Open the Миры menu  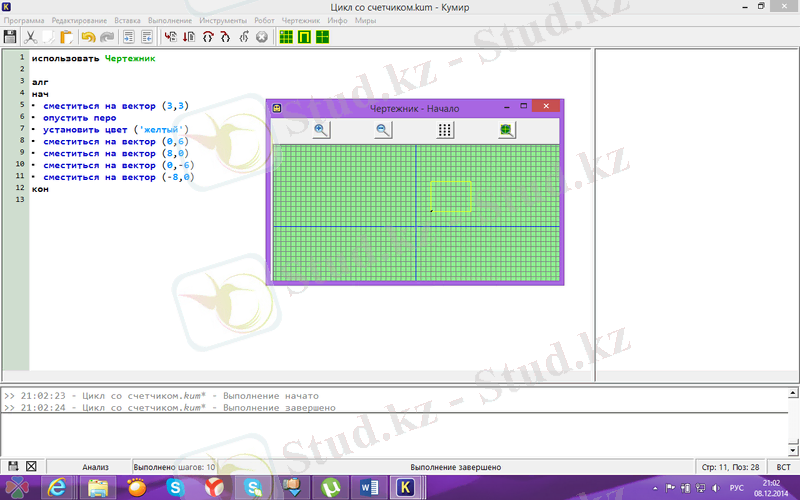coord(365,20)
